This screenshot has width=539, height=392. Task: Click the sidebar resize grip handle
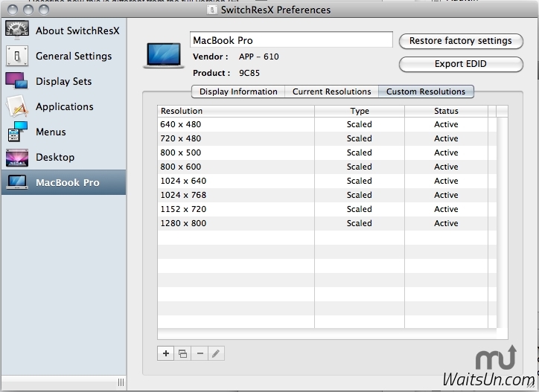[x=121, y=382]
